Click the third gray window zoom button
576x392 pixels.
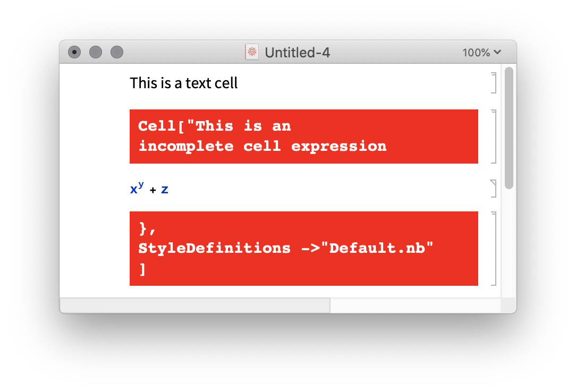pos(117,52)
